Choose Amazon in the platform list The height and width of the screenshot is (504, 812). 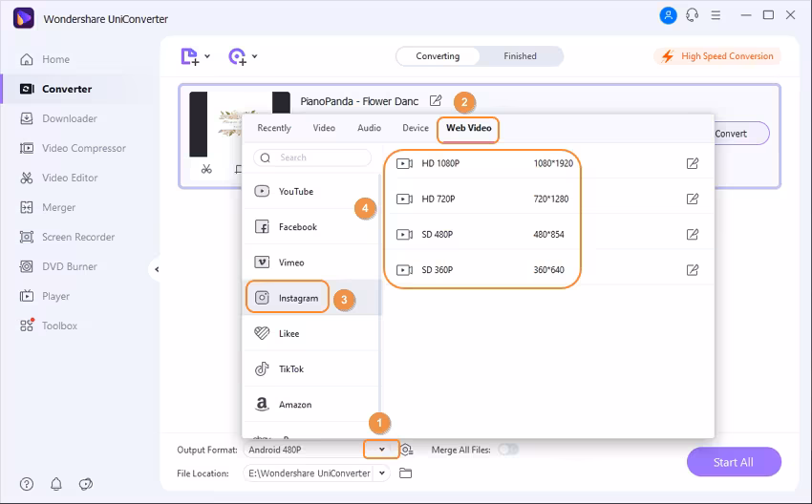pos(310,405)
